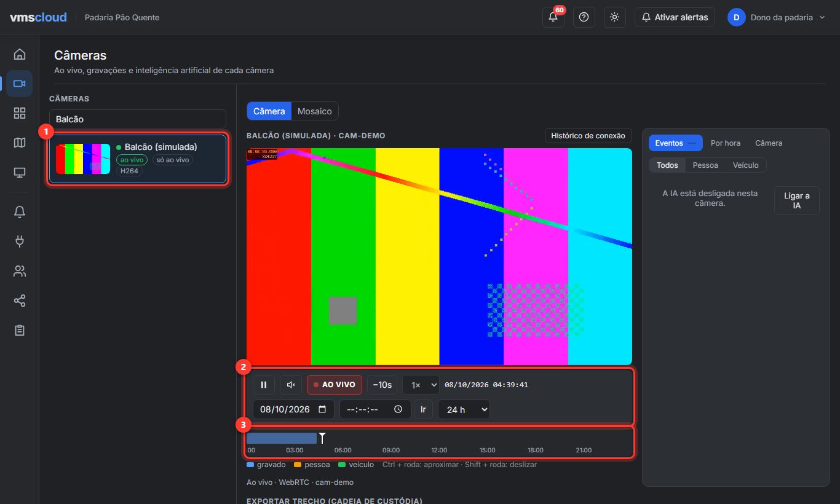
Task: Open the Por hora tab
Action: (726, 143)
